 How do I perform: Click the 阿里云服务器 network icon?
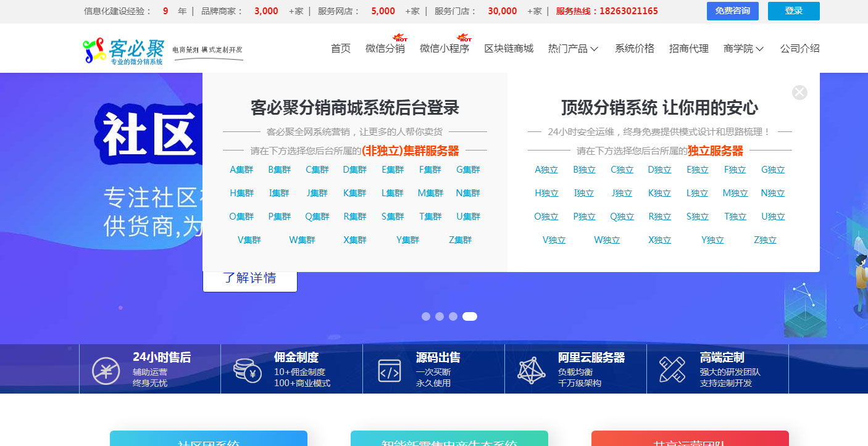pos(532,370)
